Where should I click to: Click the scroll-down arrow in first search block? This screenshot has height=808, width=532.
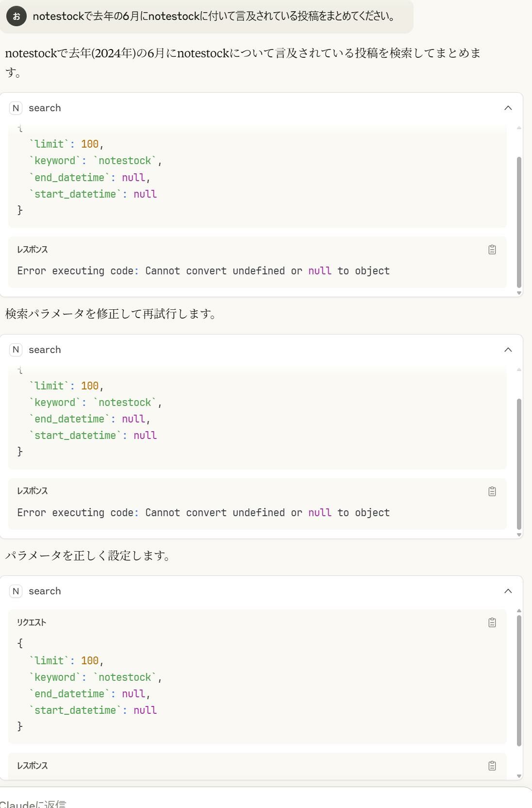tap(519, 293)
